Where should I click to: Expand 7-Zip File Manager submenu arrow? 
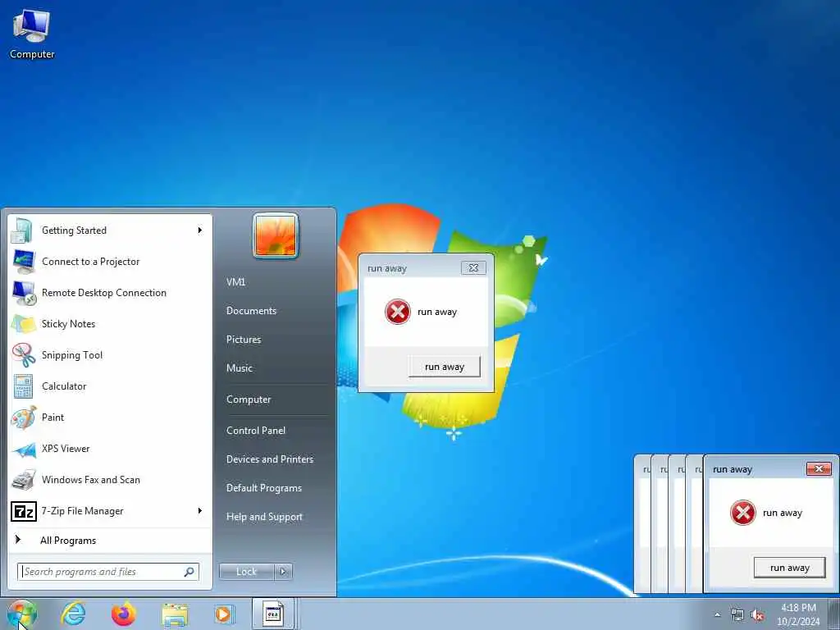[200, 510]
